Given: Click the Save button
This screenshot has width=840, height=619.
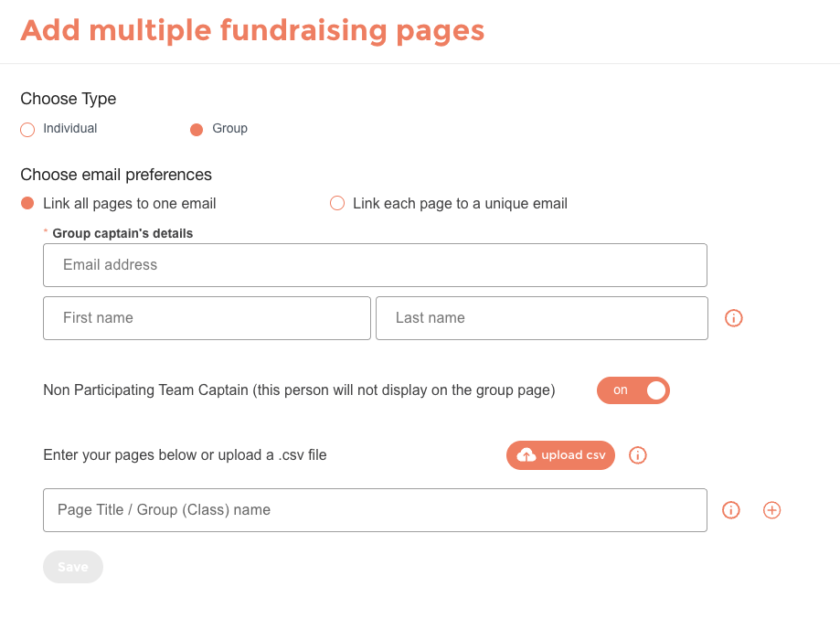Looking at the screenshot, I should [x=73, y=567].
